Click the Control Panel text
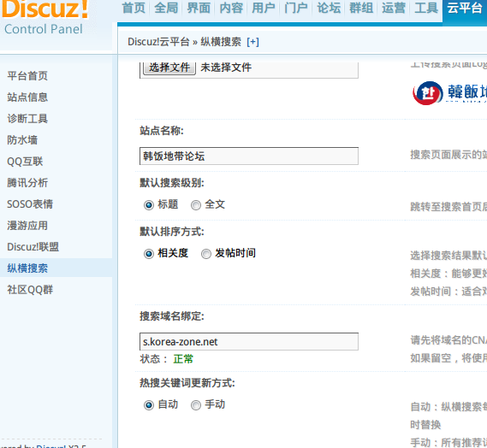Screen dimensions: 487x448 (x=44, y=29)
